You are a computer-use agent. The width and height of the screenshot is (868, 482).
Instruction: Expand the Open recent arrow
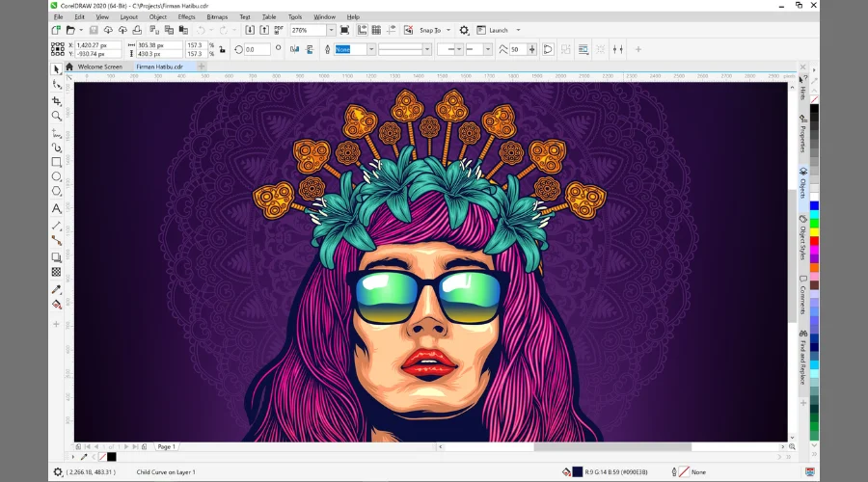point(81,30)
